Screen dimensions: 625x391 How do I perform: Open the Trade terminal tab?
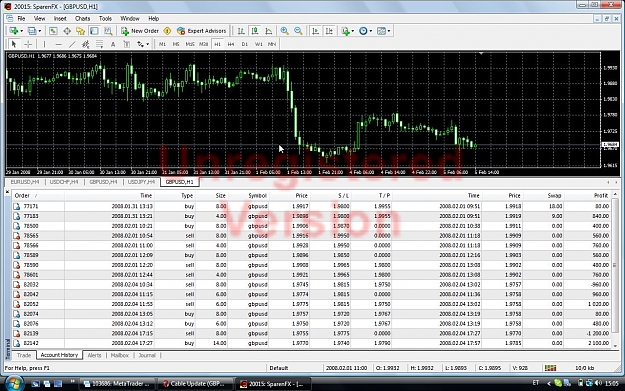(24, 355)
